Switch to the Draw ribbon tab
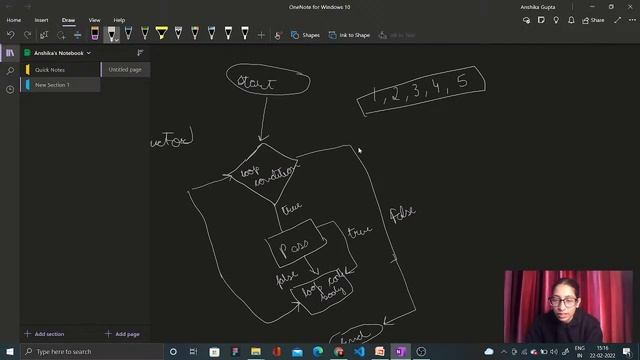 [68, 20]
